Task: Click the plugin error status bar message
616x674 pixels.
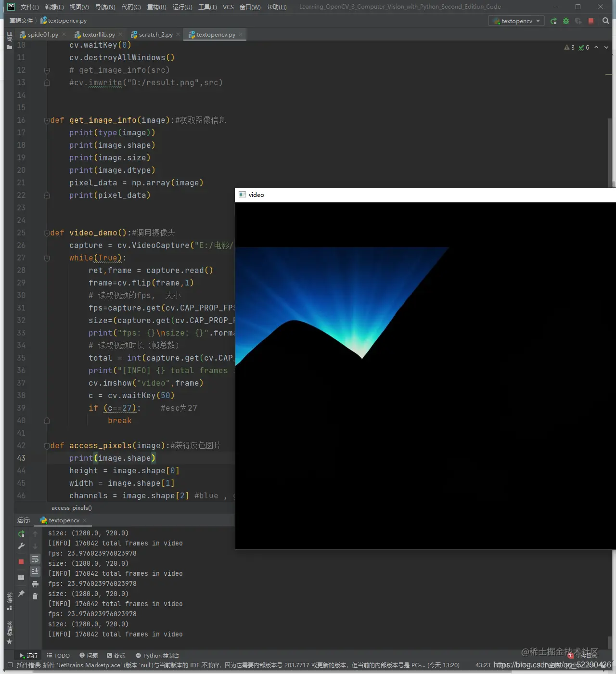Action: tap(238, 665)
